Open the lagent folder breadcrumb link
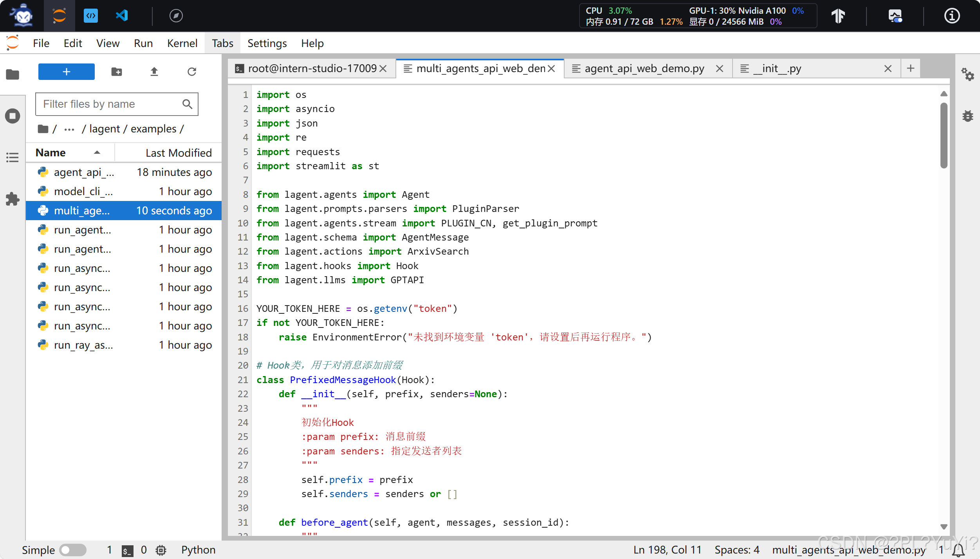The width and height of the screenshot is (980, 559). tap(104, 128)
